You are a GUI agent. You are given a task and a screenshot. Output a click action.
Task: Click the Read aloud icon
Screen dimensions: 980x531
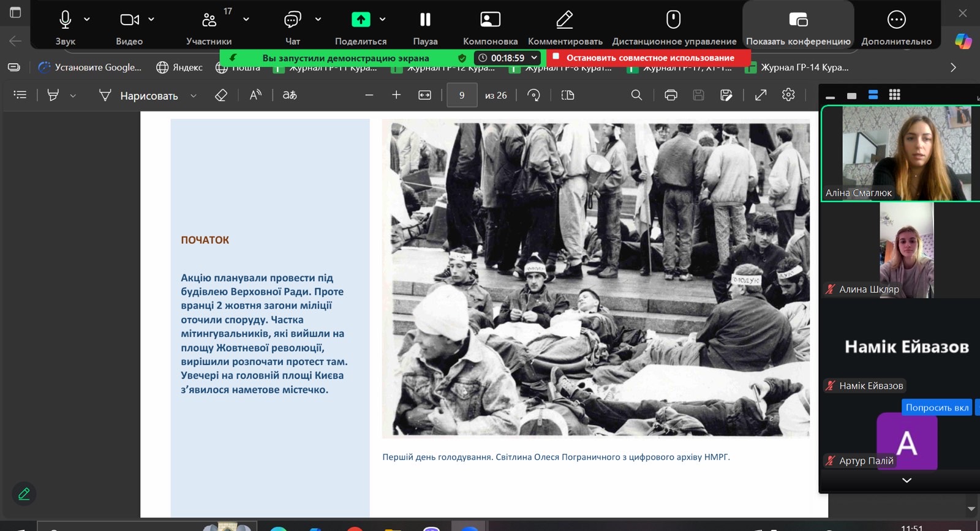point(255,95)
